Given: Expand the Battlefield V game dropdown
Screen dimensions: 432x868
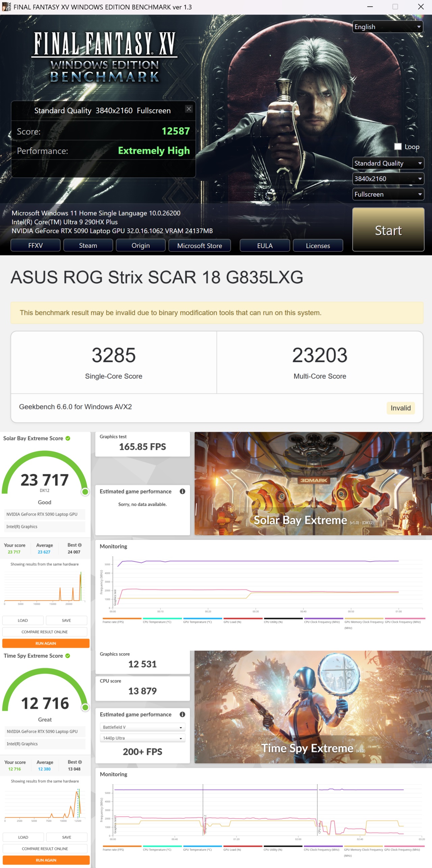Looking at the screenshot, I should 142,727.
